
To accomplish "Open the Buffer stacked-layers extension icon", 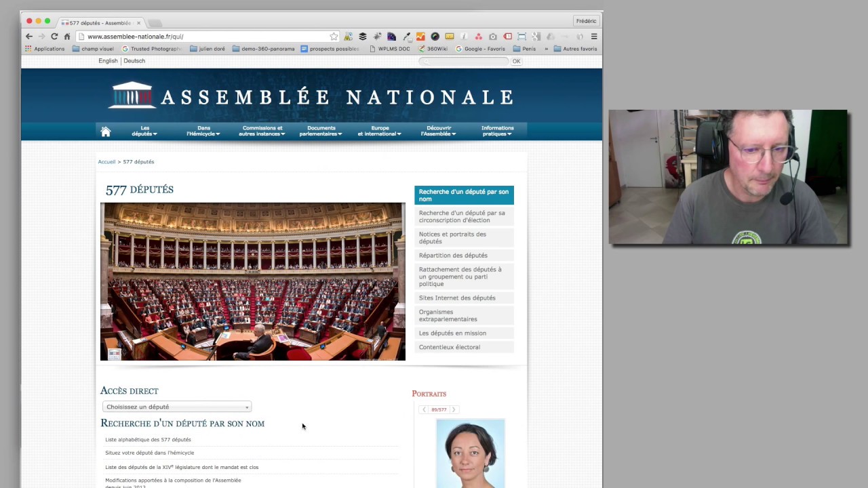I will 363,37.
